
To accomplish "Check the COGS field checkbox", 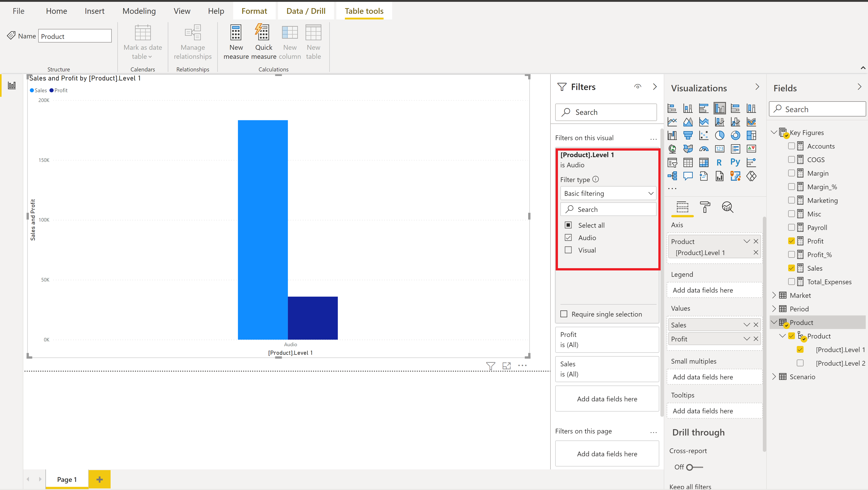I will point(791,159).
